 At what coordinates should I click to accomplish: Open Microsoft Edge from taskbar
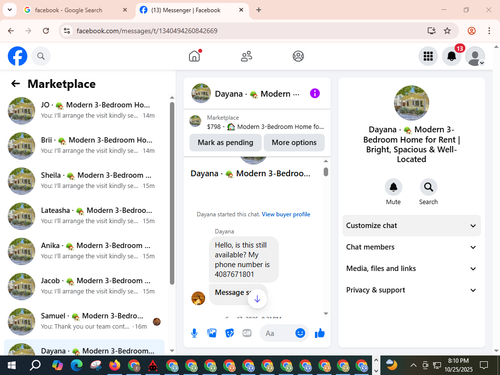(76, 365)
